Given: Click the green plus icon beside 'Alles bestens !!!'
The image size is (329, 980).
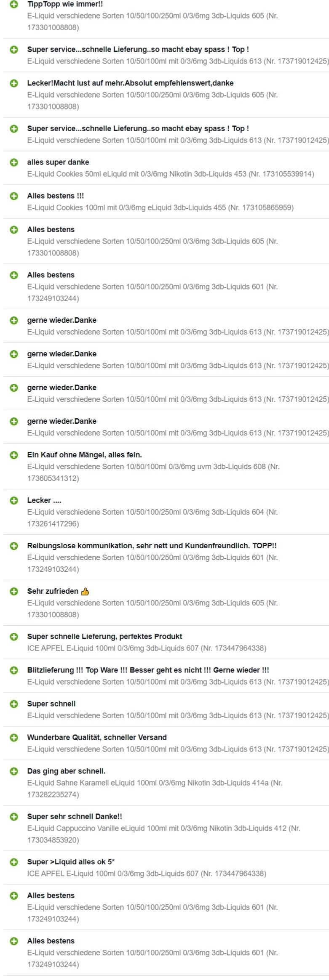Looking at the screenshot, I should pyautogui.click(x=14, y=196).
